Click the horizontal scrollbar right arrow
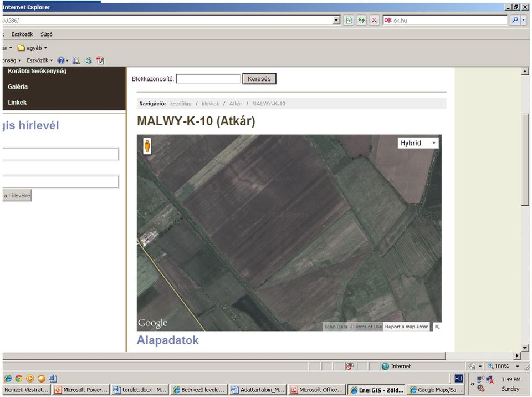Screen dimensions: 532x397 click(517, 355)
